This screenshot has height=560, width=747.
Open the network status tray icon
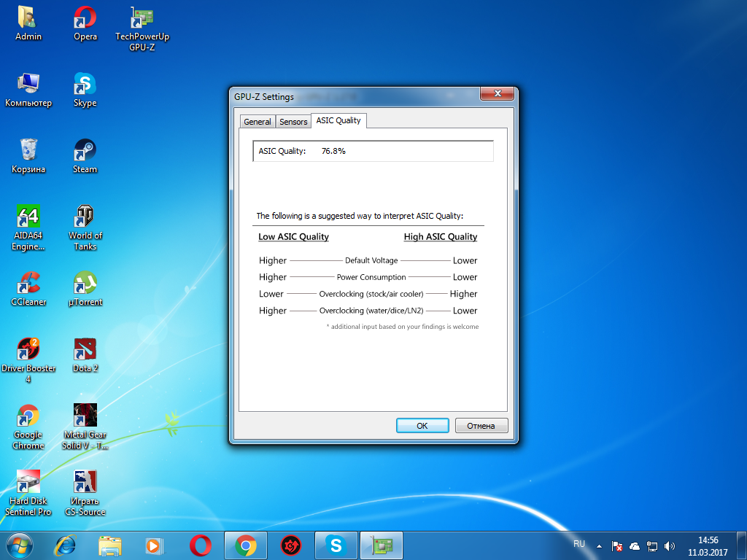(x=652, y=546)
